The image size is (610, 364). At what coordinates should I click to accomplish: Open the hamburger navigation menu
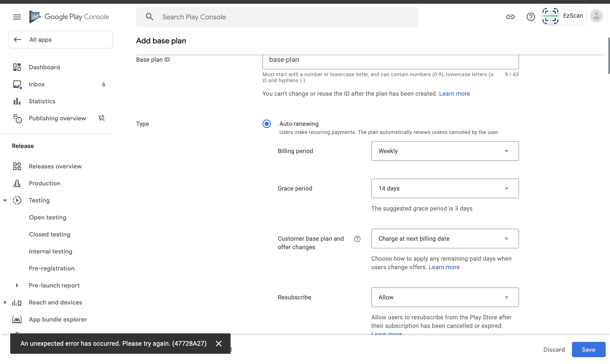(x=17, y=17)
